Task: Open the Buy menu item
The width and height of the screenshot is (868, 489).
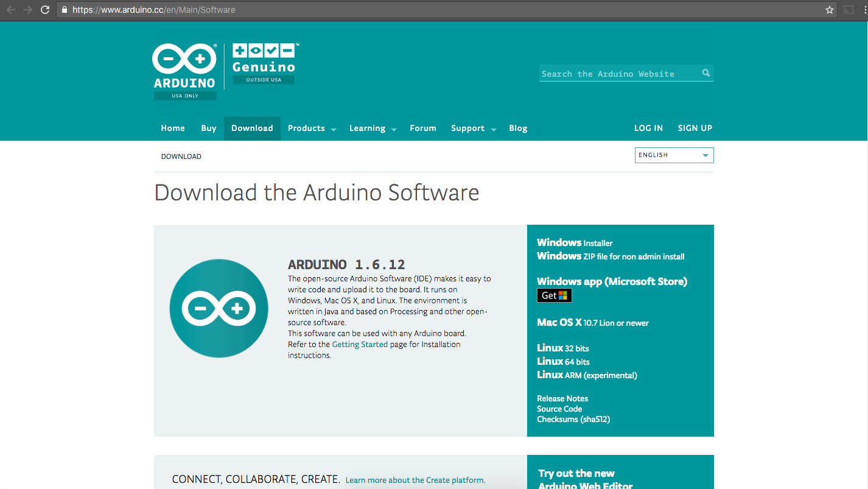Action: (209, 128)
